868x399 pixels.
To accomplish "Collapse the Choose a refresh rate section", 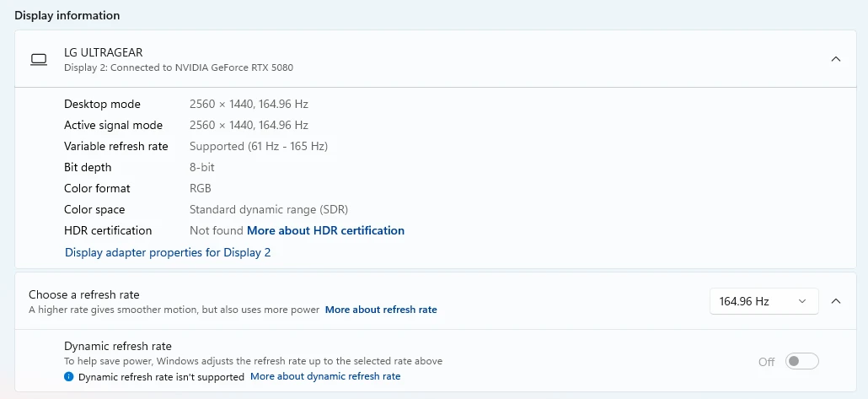I will 836,301.
